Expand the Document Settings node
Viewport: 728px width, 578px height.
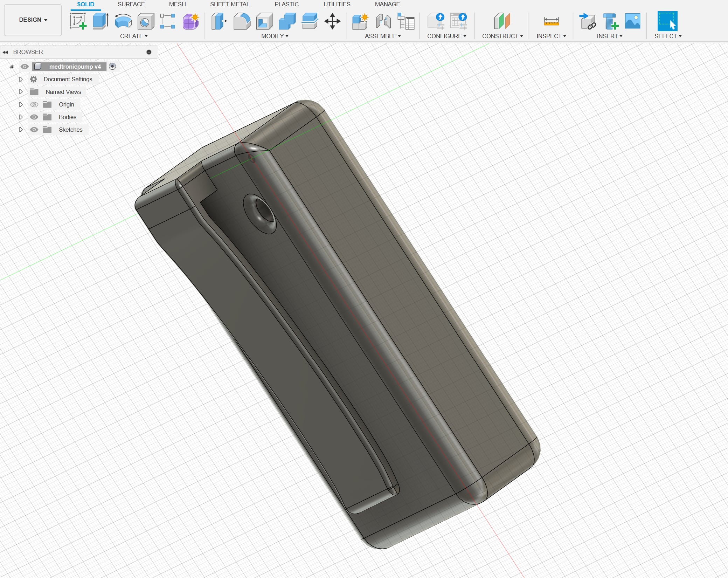click(21, 79)
